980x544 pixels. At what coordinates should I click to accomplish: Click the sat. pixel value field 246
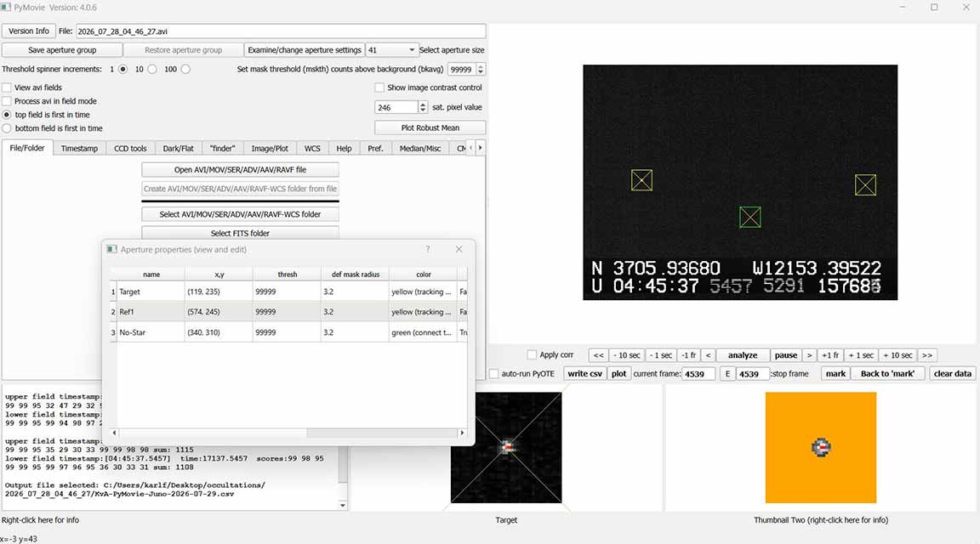pos(396,107)
